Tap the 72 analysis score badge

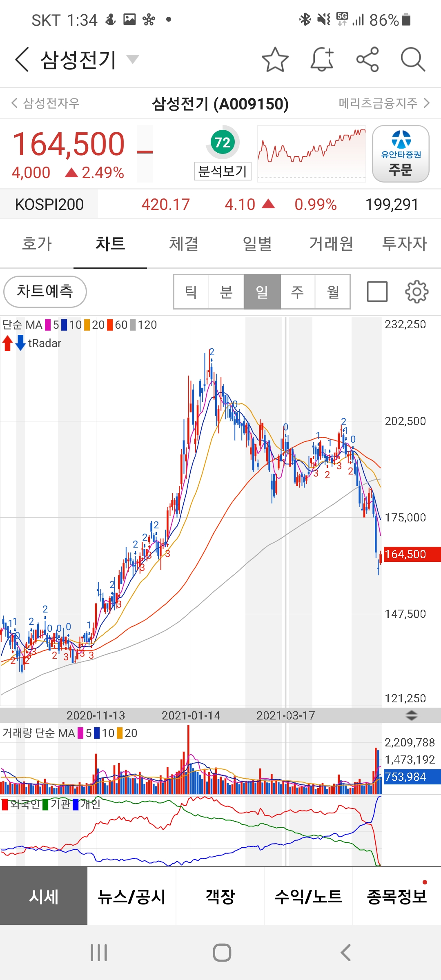coord(223,143)
